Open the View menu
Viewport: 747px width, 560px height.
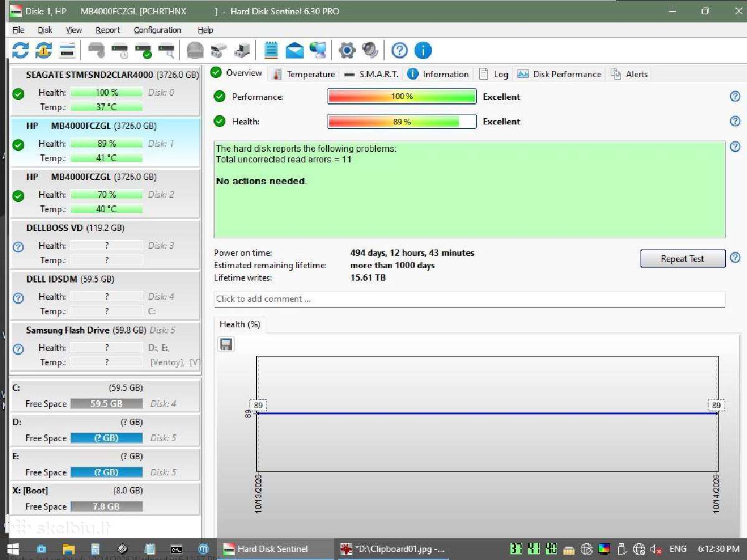click(x=74, y=30)
